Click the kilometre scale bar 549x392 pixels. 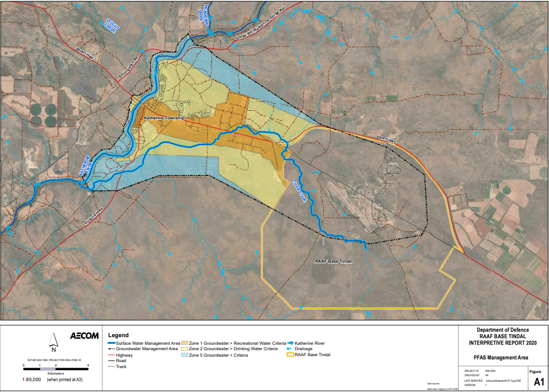click(x=55, y=369)
